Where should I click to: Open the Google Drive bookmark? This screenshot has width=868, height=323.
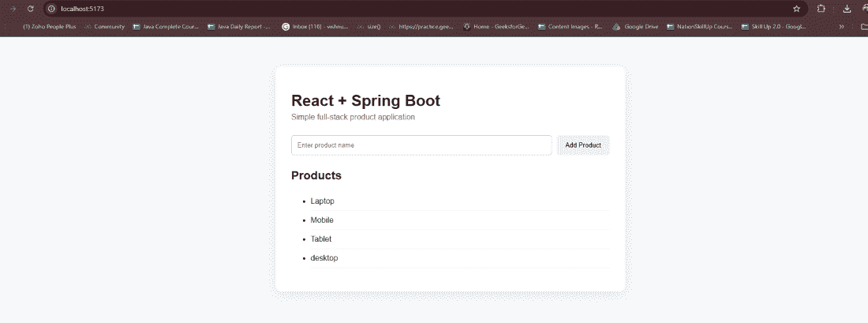pos(635,26)
